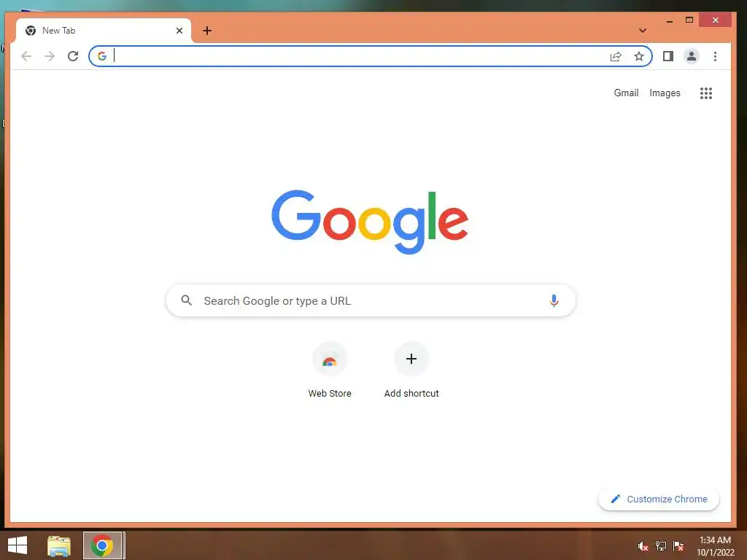Bookmark this tab with star icon
747x560 pixels.
tap(639, 57)
